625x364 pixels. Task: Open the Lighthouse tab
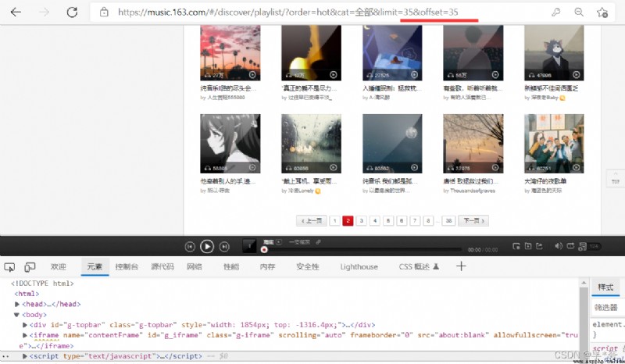click(x=359, y=266)
